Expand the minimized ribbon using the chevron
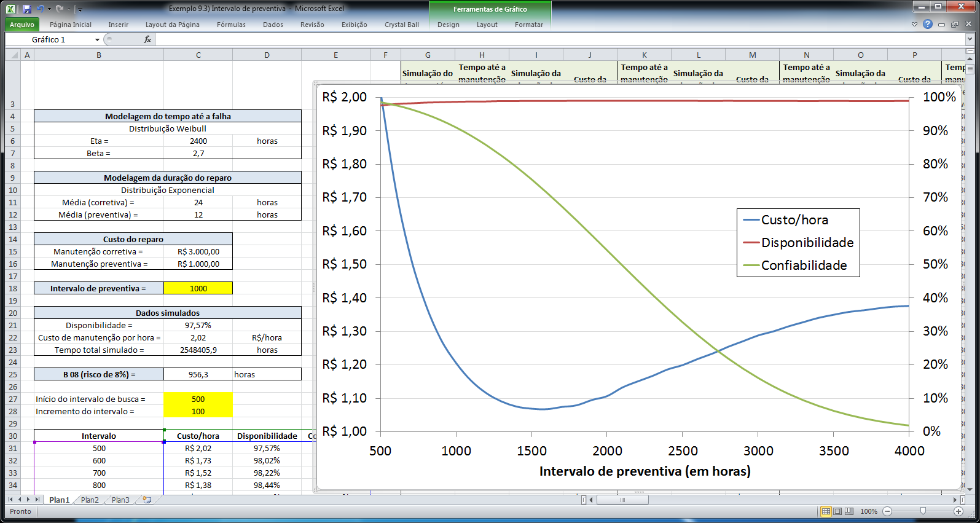 pyautogui.click(x=914, y=25)
